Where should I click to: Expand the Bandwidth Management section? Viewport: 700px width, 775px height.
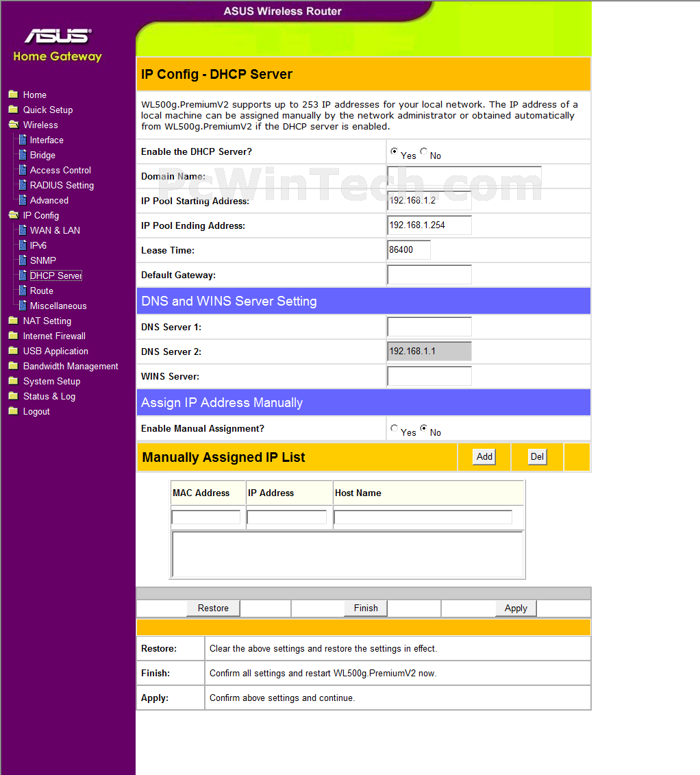(71, 366)
